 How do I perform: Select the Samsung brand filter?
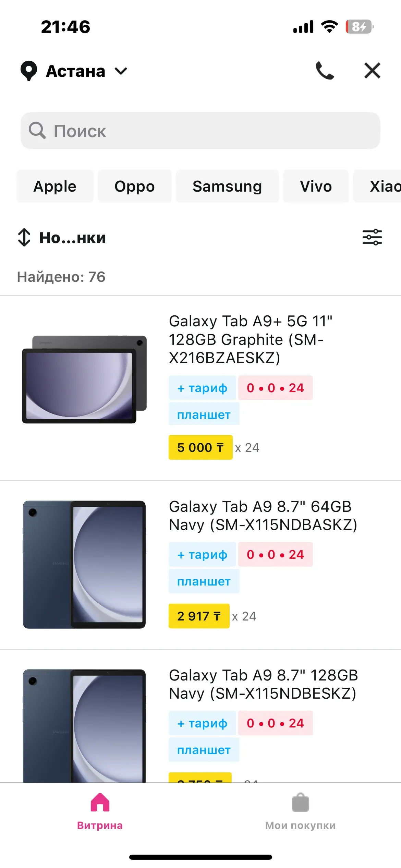227,186
